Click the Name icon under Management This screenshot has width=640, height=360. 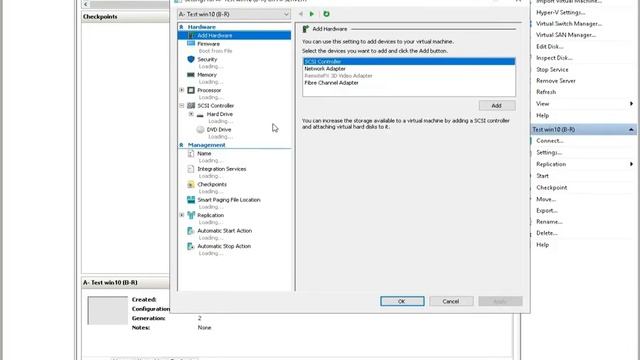click(191, 153)
